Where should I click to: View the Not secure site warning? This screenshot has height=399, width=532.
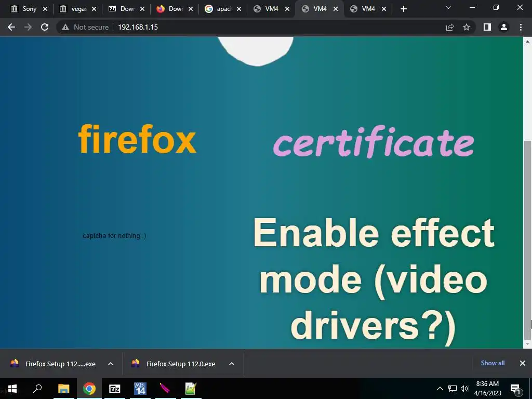click(x=85, y=27)
